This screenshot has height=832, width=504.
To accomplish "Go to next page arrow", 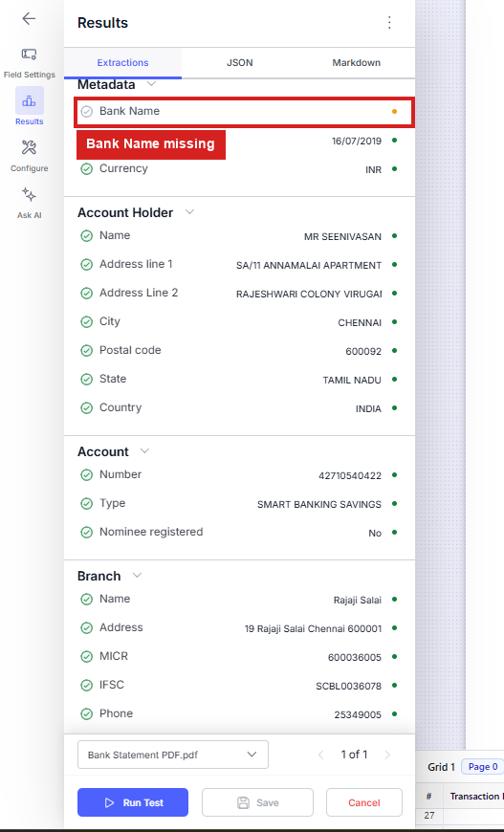I will pyautogui.click(x=387, y=755).
